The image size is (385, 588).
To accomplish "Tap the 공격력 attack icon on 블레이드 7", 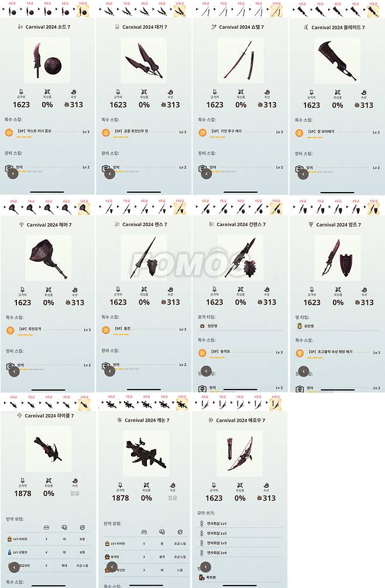I will pos(311,93).
